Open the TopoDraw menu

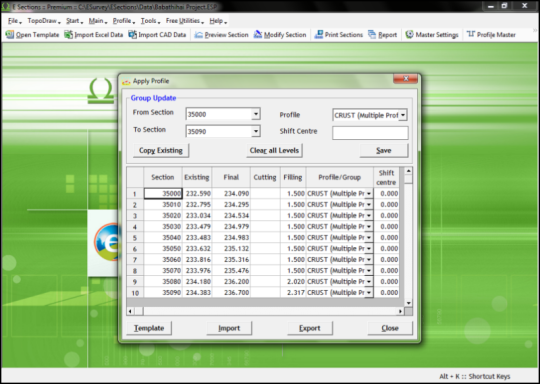point(44,21)
